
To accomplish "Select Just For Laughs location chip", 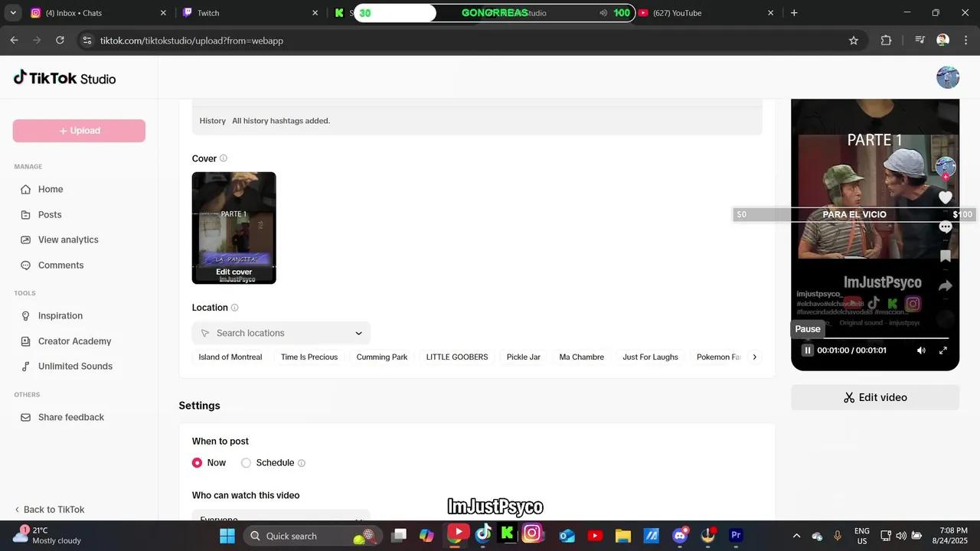I will 650,357.
